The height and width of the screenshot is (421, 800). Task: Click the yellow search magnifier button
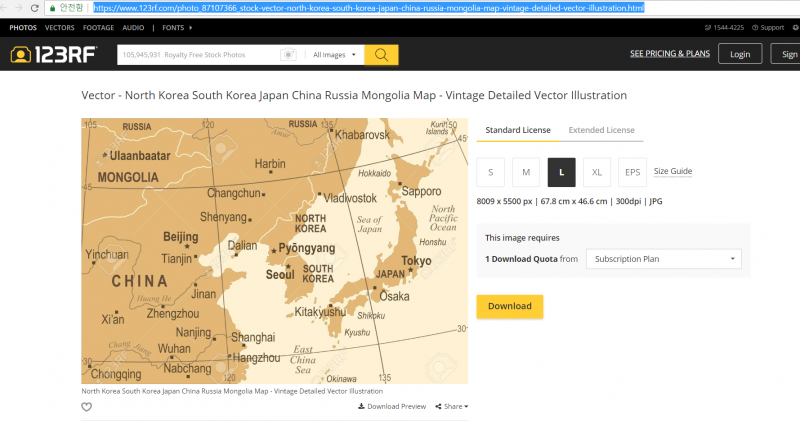tap(381, 54)
